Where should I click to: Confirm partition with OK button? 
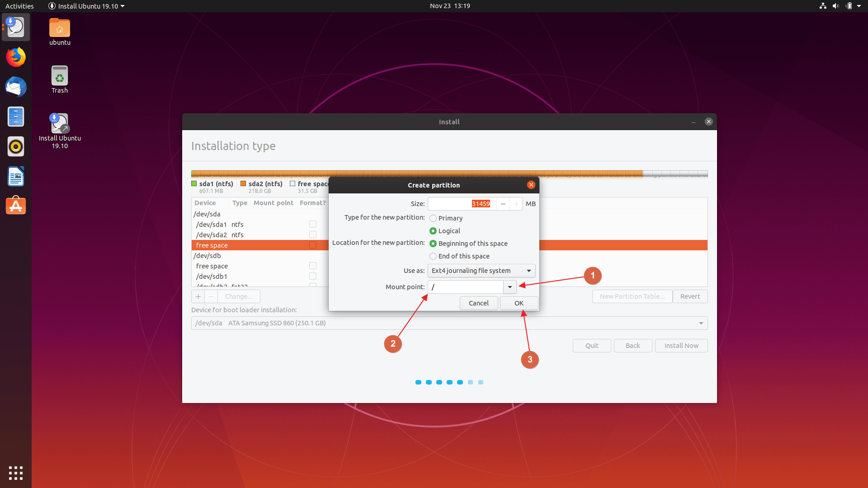(519, 303)
